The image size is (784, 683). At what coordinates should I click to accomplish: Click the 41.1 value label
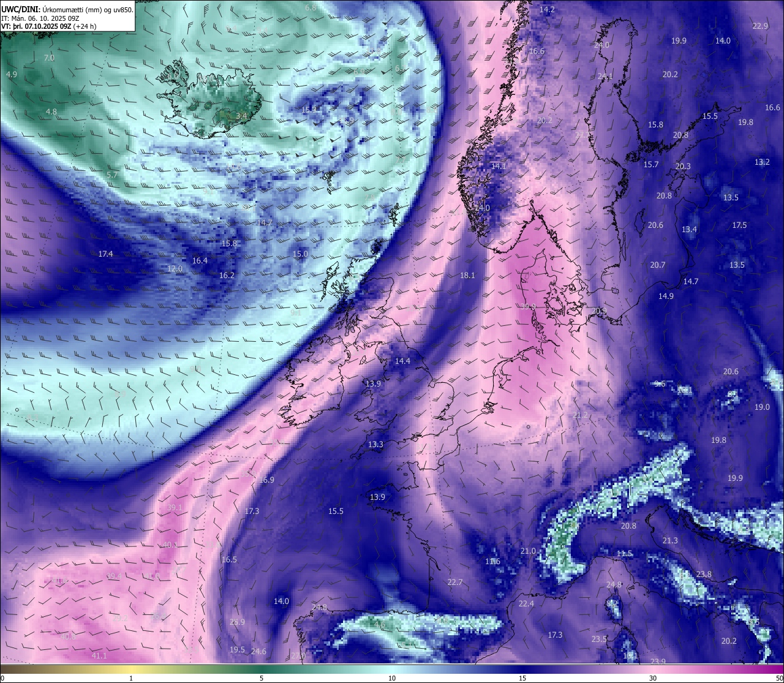[x=99, y=656]
